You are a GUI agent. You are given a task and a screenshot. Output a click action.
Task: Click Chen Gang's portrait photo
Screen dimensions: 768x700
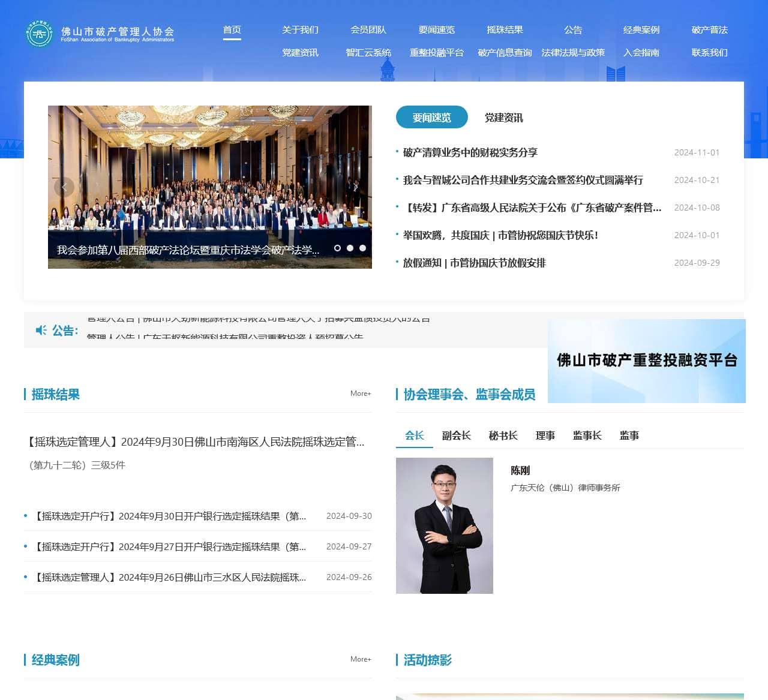pyautogui.click(x=444, y=525)
